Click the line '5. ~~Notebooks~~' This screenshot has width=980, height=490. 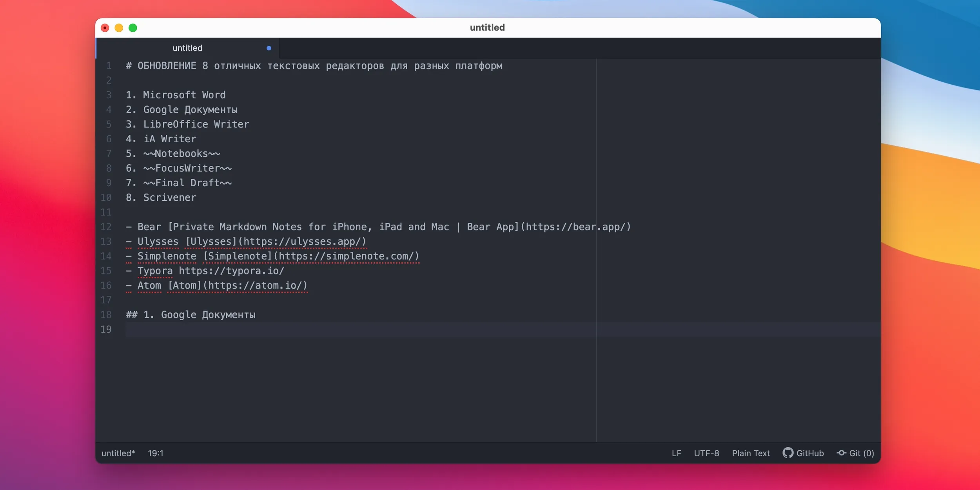coord(173,154)
